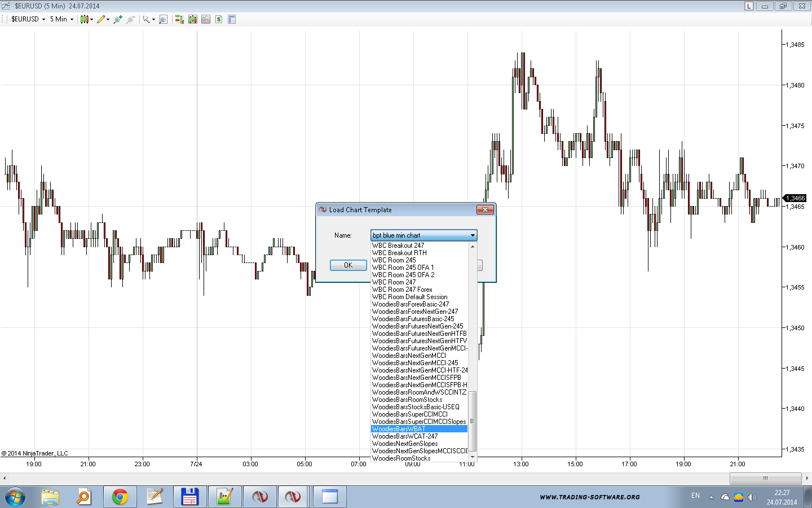
Task: Open the Strategies dollar-sign icon
Action: pos(219,19)
